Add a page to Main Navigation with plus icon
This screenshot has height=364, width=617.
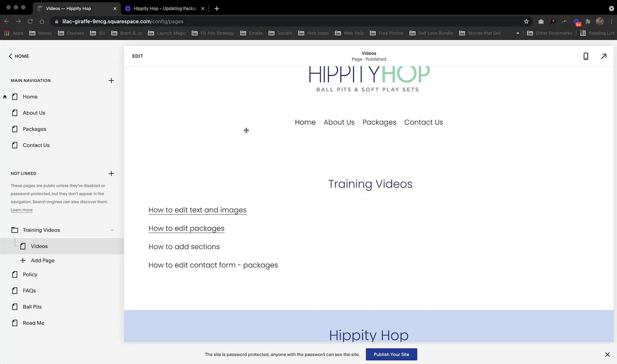(111, 81)
